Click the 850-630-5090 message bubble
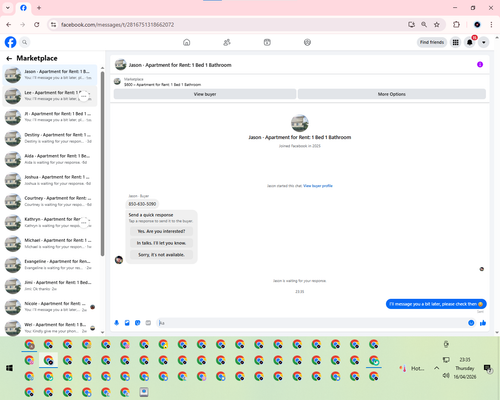This screenshot has height=400, width=500. tap(142, 204)
